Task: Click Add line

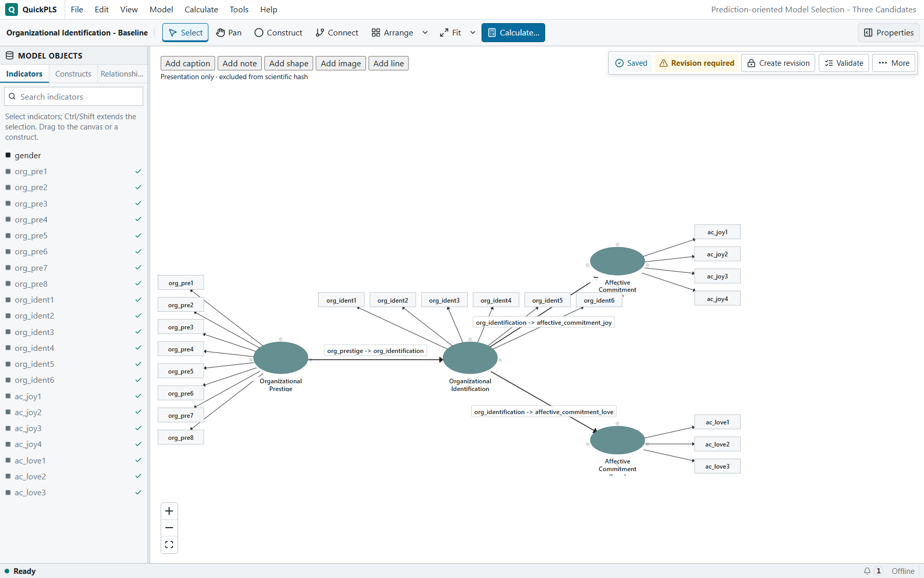Action: (x=389, y=63)
